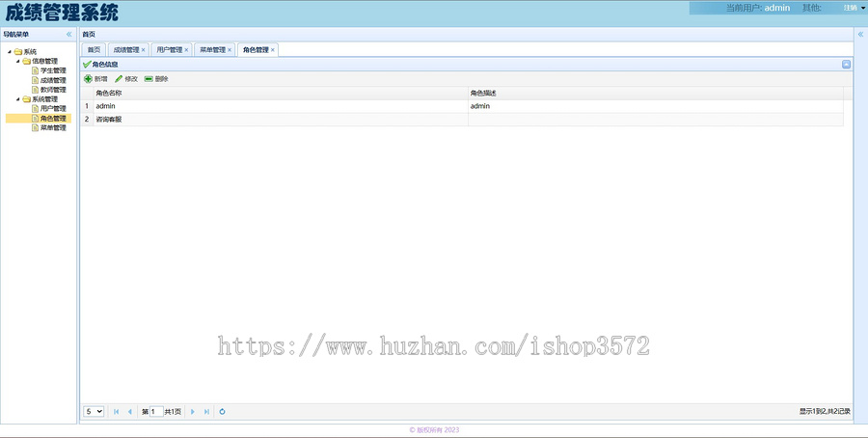Click the admin description cell
This screenshot has width=868, height=438.
click(x=656, y=106)
